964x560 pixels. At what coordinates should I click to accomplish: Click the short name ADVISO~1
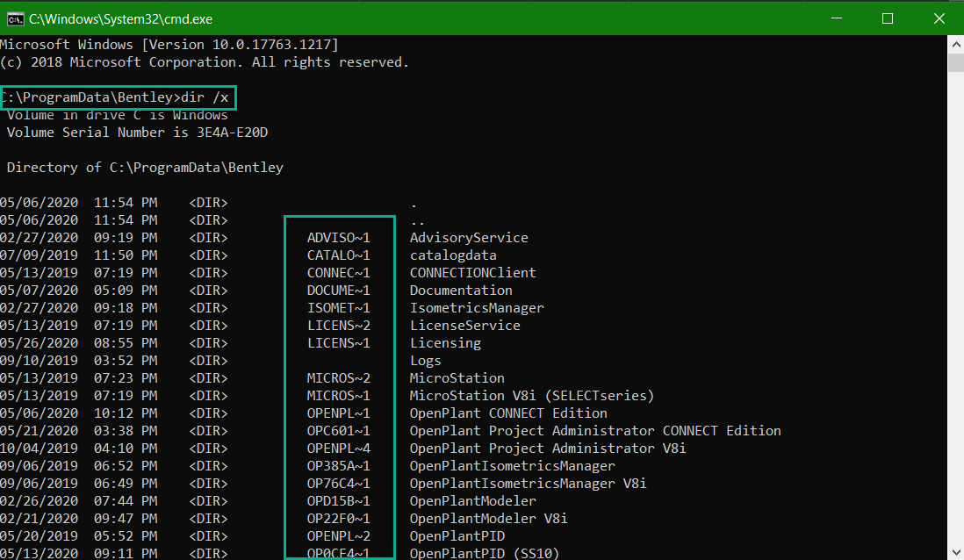point(339,237)
